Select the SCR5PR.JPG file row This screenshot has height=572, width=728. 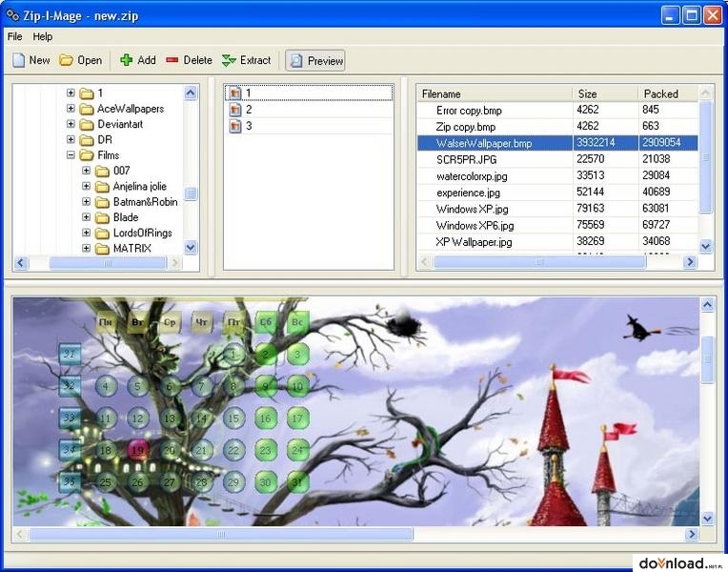pos(557,159)
